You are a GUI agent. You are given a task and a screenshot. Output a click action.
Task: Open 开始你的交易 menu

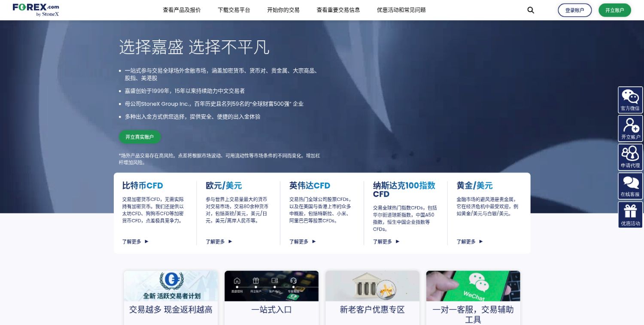283,10
